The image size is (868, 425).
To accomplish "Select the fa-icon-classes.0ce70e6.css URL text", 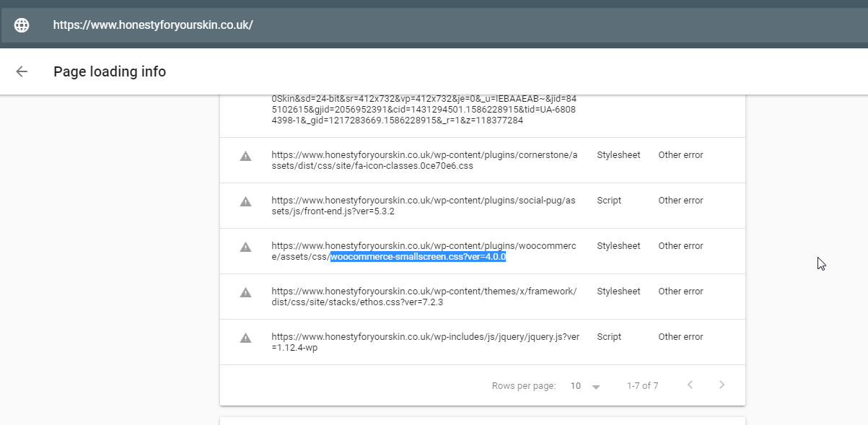I will pyautogui.click(x=424, y=160).
